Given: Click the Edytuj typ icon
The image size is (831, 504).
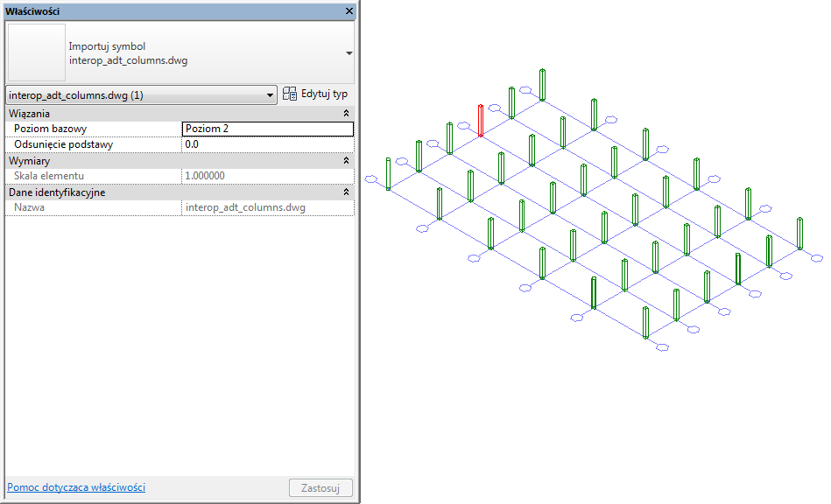Looking at the screenshot, I should [x=289, y=94].
